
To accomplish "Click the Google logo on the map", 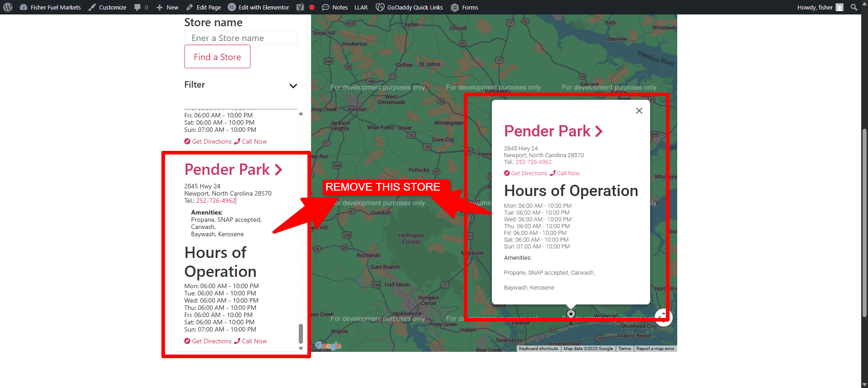I will [328, 346].
